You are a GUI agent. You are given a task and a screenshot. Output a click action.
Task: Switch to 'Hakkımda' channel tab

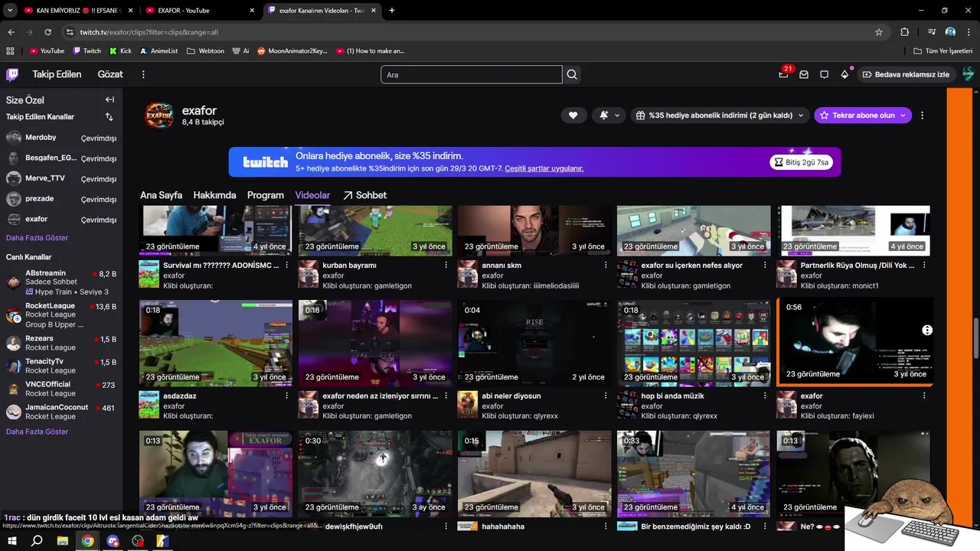click(214, 195)
